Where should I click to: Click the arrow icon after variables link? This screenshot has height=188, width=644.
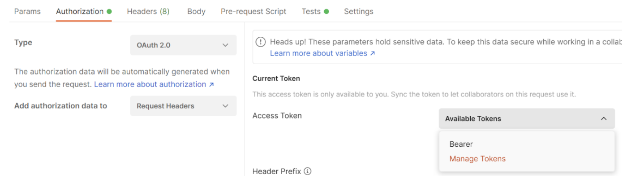tap(372, 53)
